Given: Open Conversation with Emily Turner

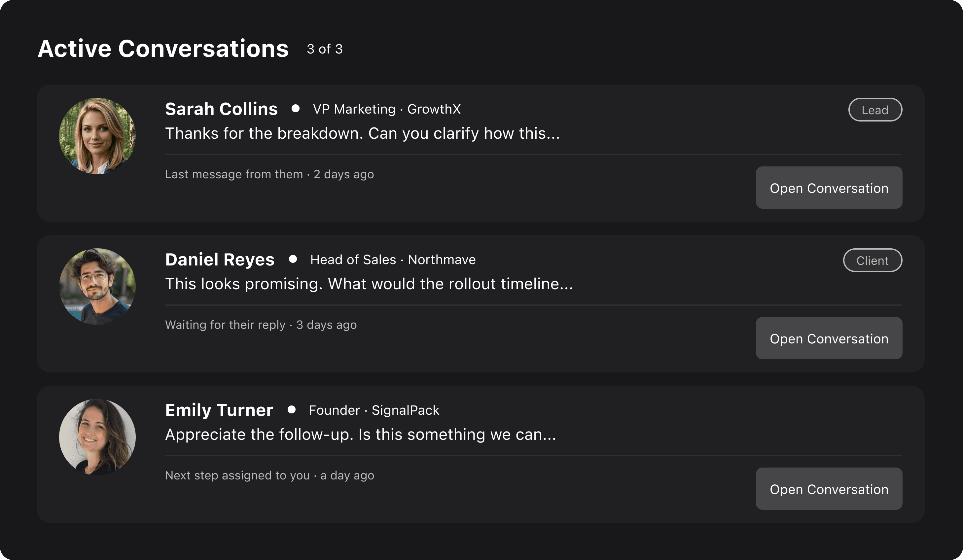Looking at the screenshot, I should [x=829, y=489].
